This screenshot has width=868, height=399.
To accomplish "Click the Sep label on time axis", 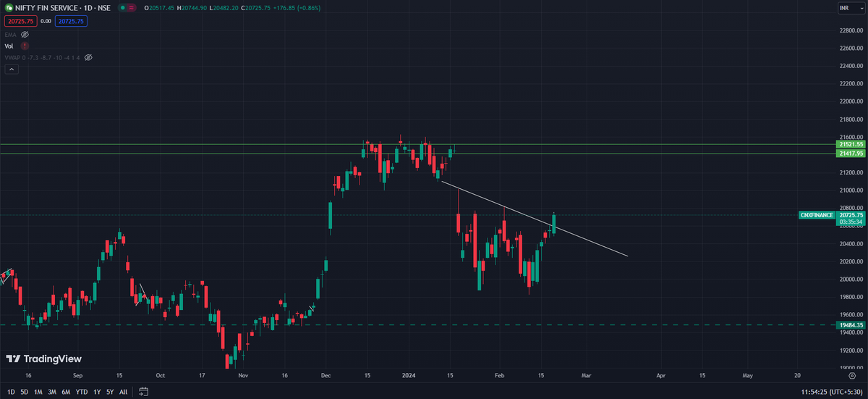I will (78, 377).
